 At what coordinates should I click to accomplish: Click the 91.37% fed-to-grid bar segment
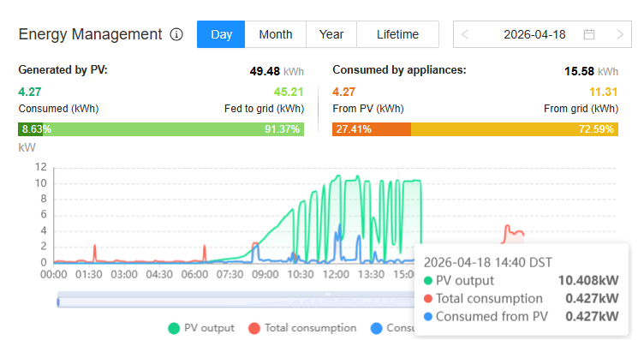coord(173,129)
